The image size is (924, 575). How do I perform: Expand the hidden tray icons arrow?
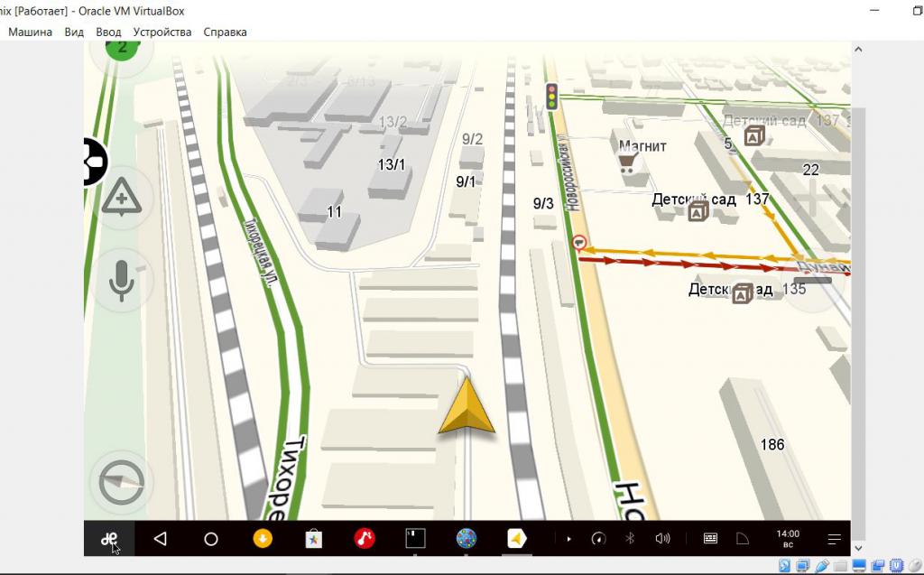(568, 539)
